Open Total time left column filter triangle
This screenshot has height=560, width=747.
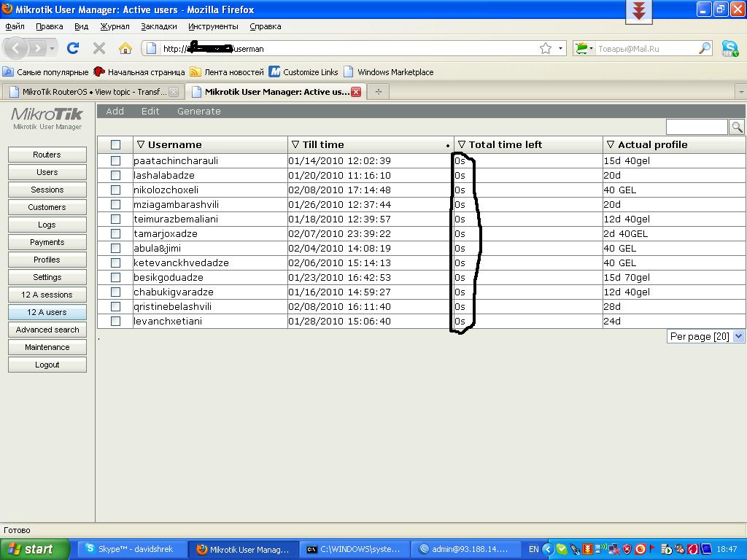tap(461, 144)
